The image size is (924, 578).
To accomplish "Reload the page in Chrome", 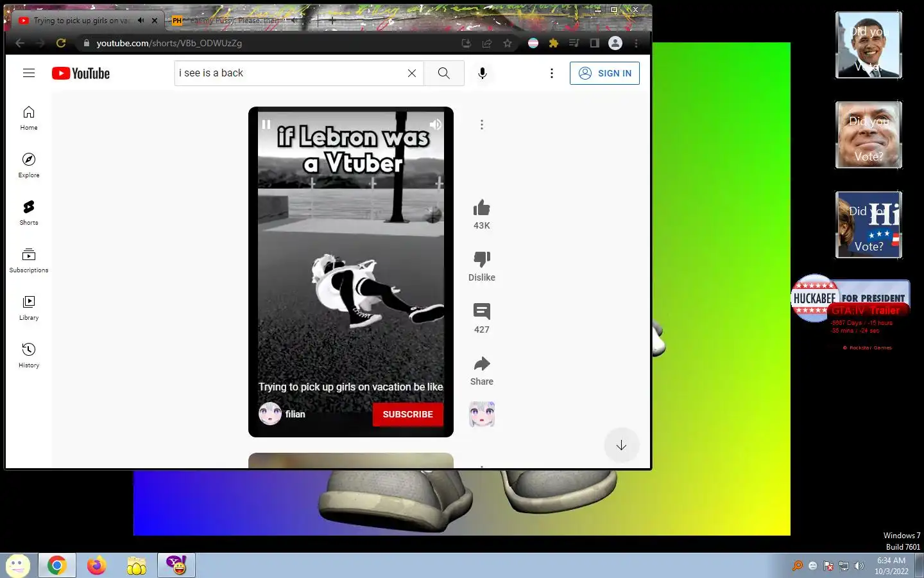I will point(61,43).
